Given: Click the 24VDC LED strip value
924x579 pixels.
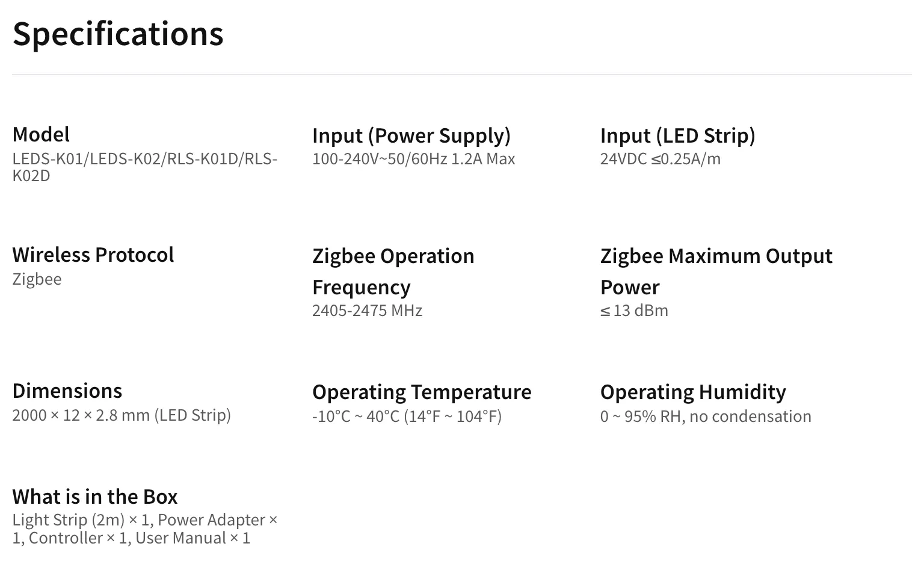Looking at the screenshot, I should (x=661, y=159).
